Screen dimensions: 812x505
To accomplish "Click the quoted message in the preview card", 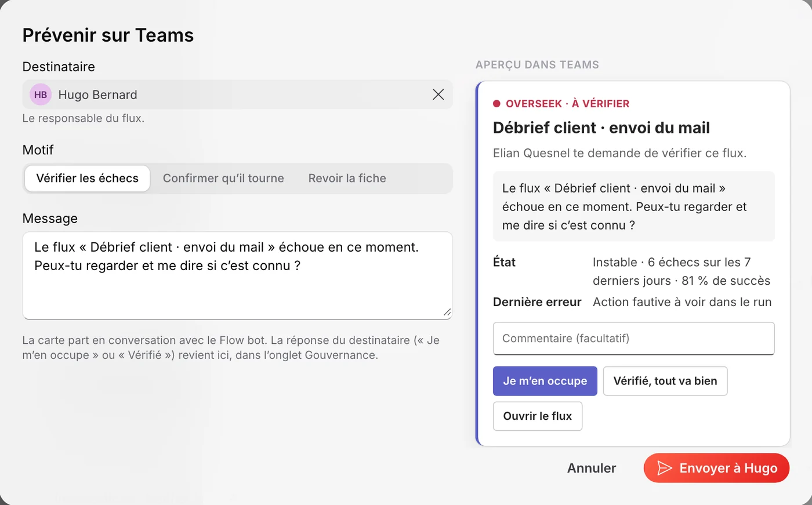I will pos(633,206).
